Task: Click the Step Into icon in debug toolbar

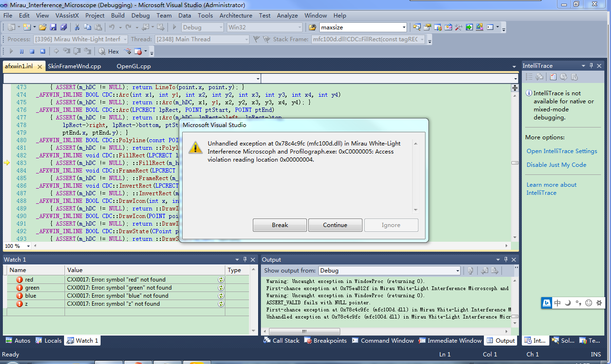Action: [x=66, y=51]
